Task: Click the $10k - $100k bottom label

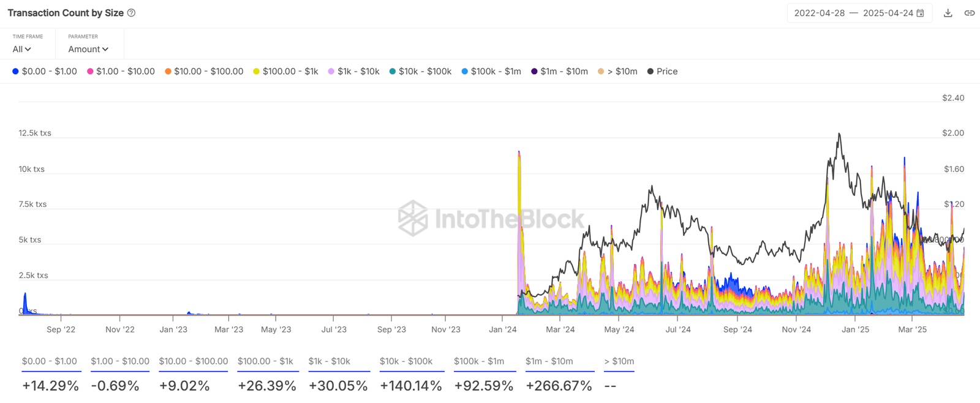Action: [x=406, y=361]
